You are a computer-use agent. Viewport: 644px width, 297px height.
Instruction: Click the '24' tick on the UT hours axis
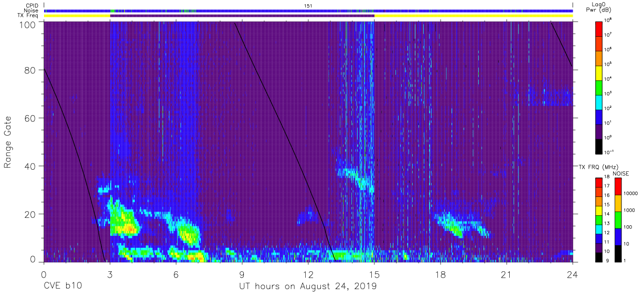pyautogui.click(x=573, y=274)
